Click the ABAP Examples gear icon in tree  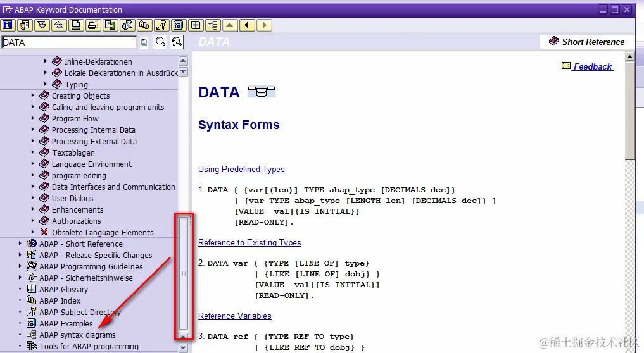(x=31, y=323)
